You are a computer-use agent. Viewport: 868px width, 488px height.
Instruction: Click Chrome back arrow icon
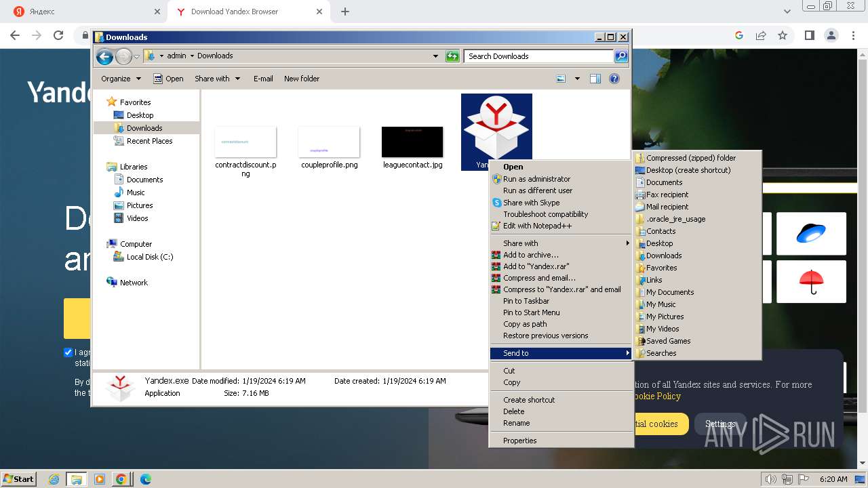pyautogui.click(x=15, y=35)
